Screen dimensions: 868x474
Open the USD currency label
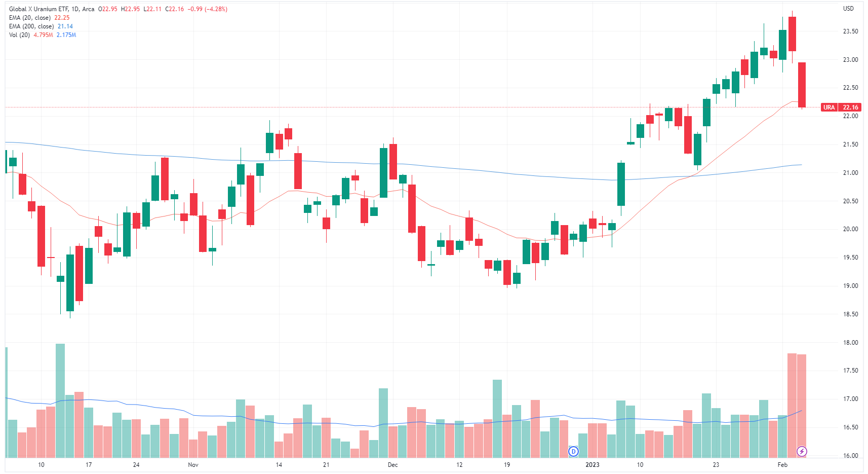[x=848, y=9]
